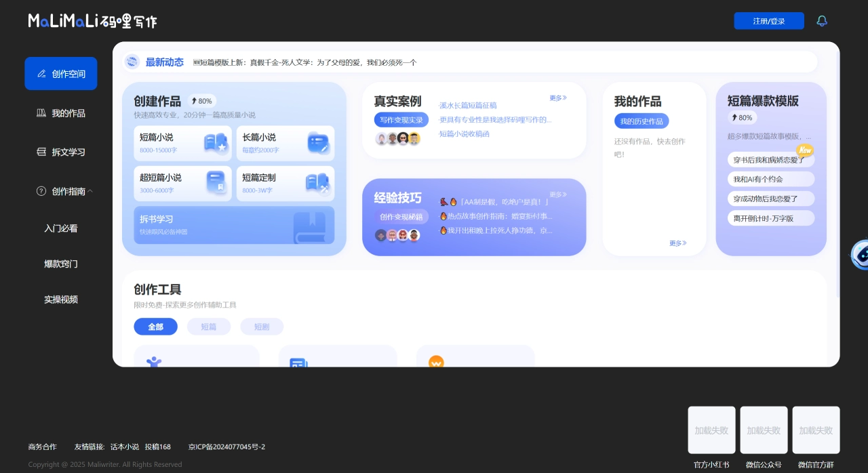This screenshot has width=868, height=473.
Task: Click the avatar group under 创作变现秘籍
Action: (397, 235)
